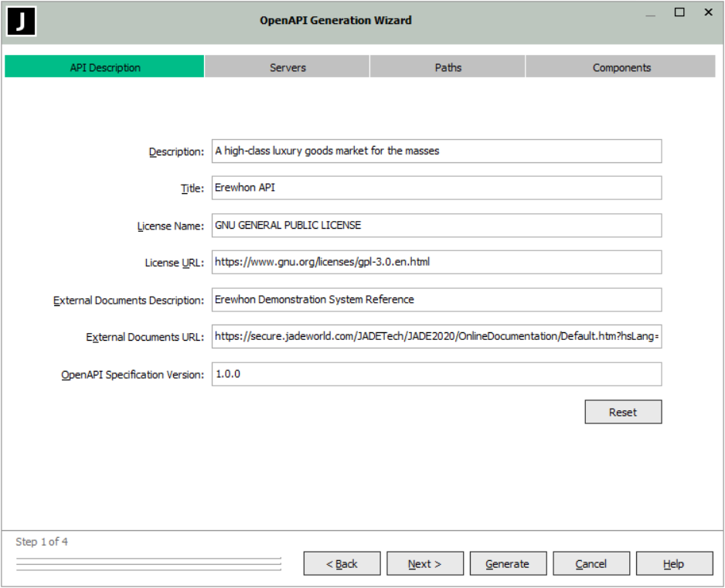725x588 pixels.
Task: Click the External Documents Description field
Action: 436,300
